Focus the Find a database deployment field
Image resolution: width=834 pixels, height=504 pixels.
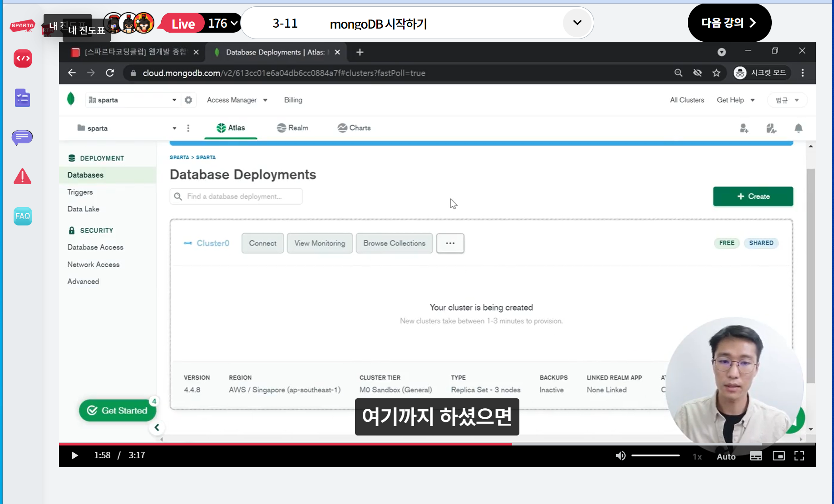coord(236,196)
